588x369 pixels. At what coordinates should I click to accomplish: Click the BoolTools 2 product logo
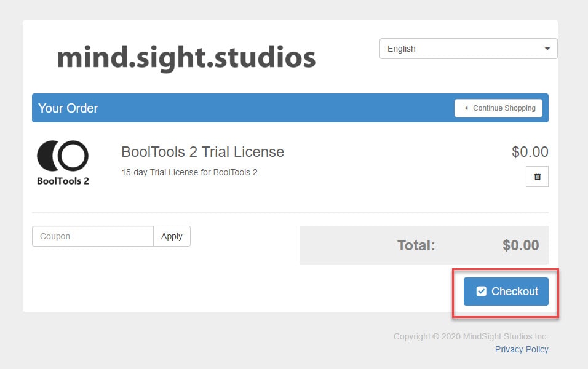(x=63, y=163)
